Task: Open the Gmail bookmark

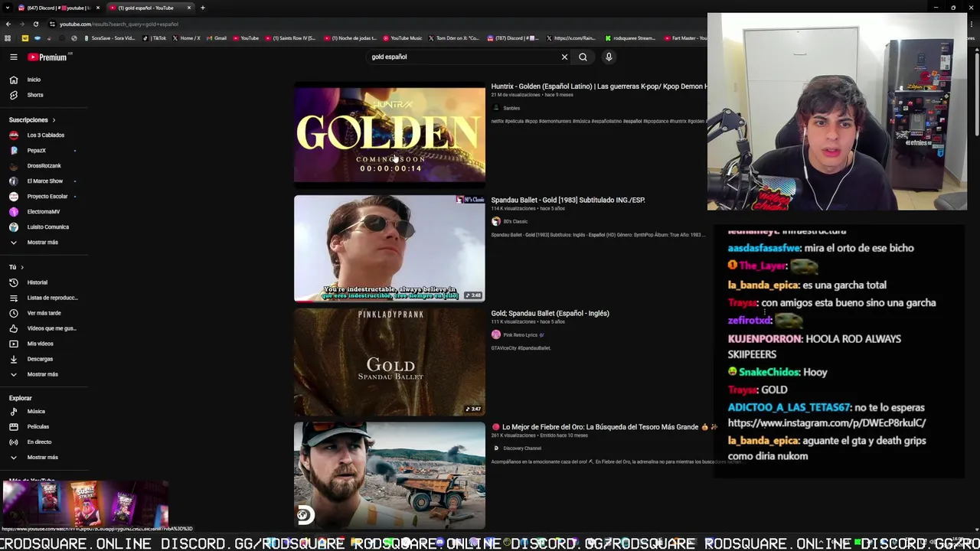Action: point(217,38)
